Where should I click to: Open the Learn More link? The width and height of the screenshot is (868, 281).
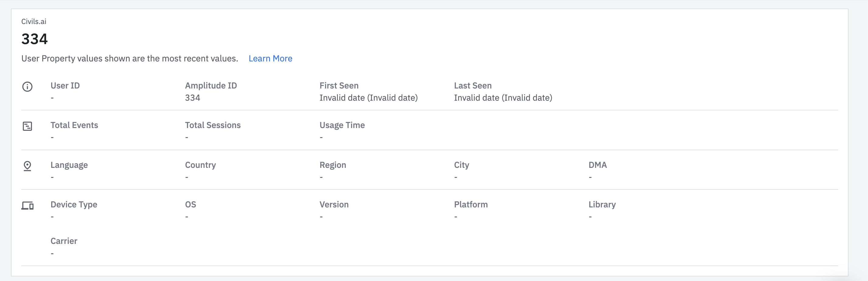(x=270, y=59)
